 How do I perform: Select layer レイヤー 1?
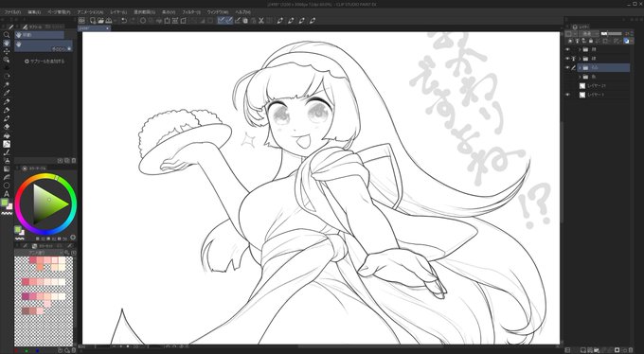(x=604, y=95)
